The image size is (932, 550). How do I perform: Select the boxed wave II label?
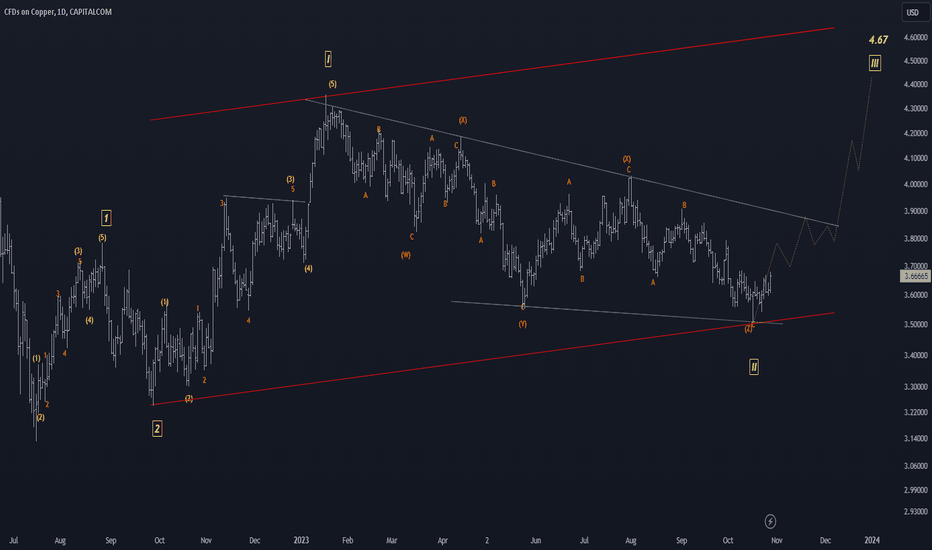pyautogui.click(x=754, y=367)
